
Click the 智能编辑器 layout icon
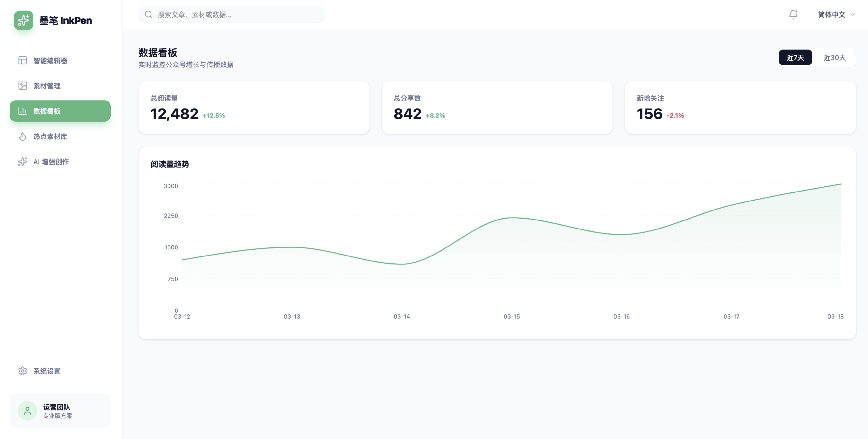pyautogui.click(x=23, y=60)
